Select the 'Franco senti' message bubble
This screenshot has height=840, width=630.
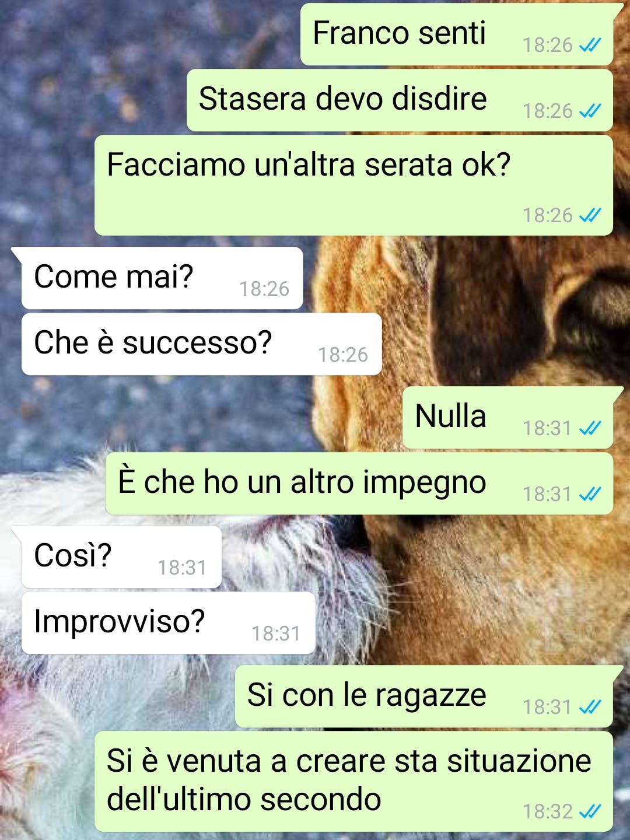point(457,34)
